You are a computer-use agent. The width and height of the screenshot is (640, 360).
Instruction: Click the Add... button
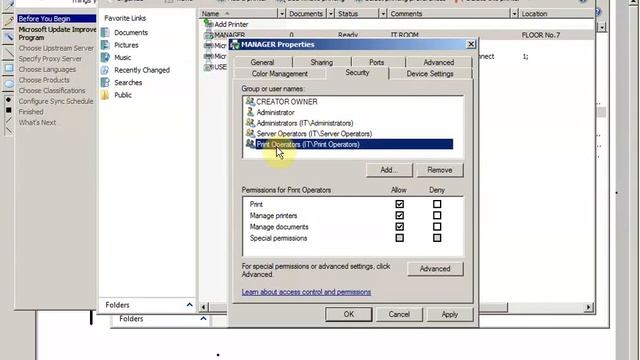click(389, 170)
